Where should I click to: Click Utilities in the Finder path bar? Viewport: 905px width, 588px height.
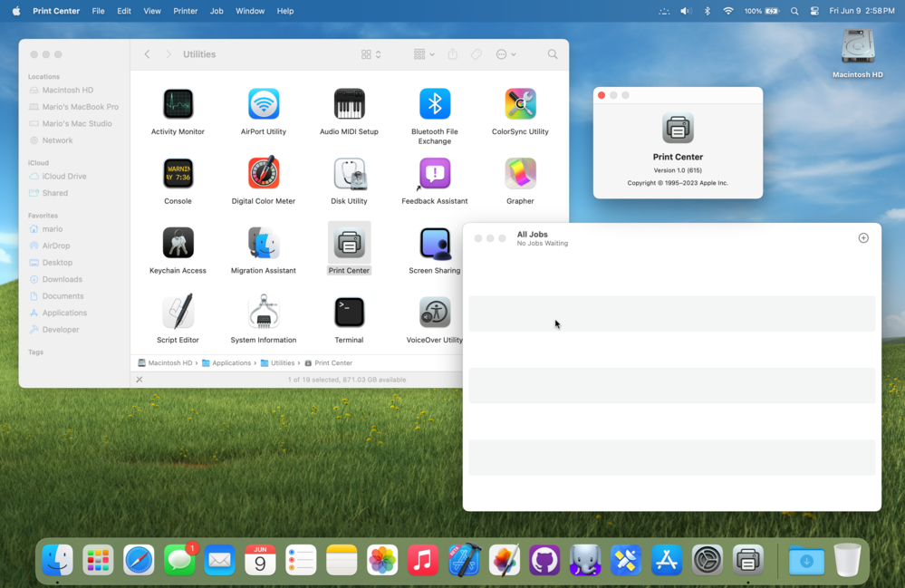(277, 363)
